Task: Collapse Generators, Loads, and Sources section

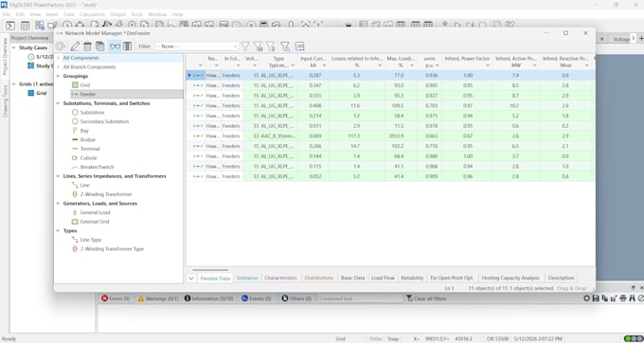Action: click(x=59, y=204)
